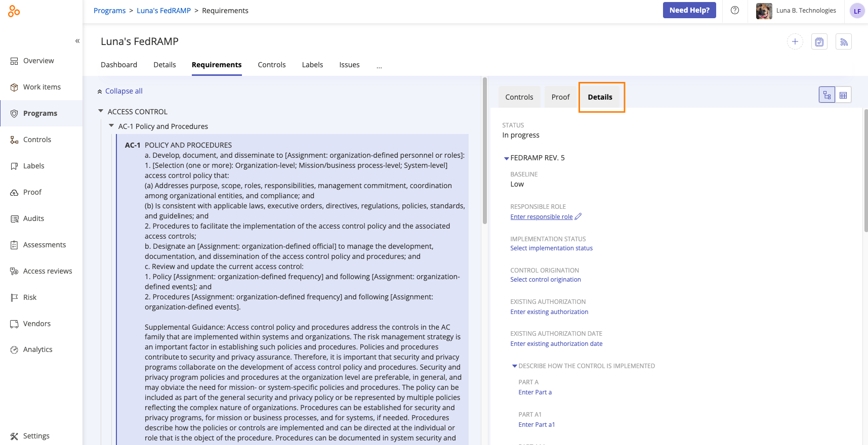This screenshot has height=445, width=868.
Task: Open the Labels tab in program nav
Action: click(x=312, y=65)
